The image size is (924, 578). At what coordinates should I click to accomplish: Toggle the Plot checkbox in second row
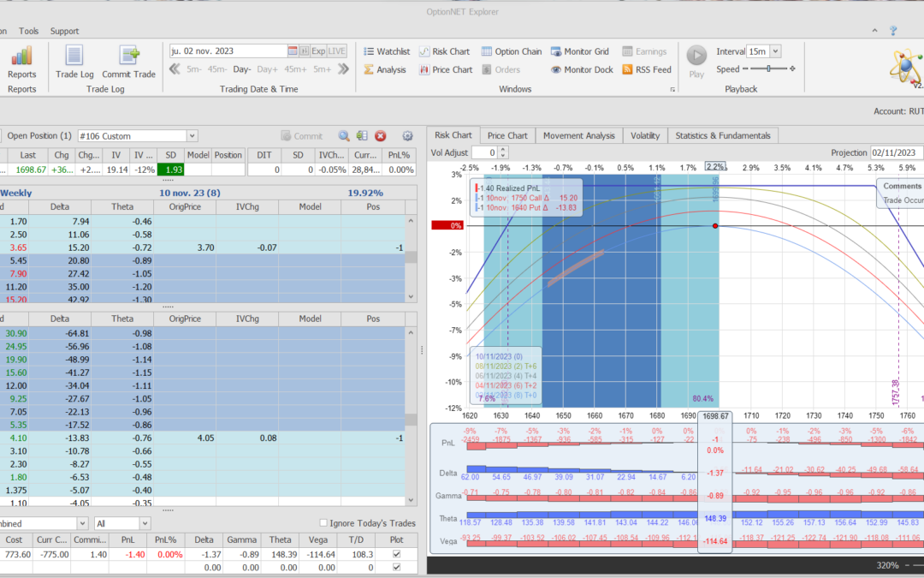(394, 568)
